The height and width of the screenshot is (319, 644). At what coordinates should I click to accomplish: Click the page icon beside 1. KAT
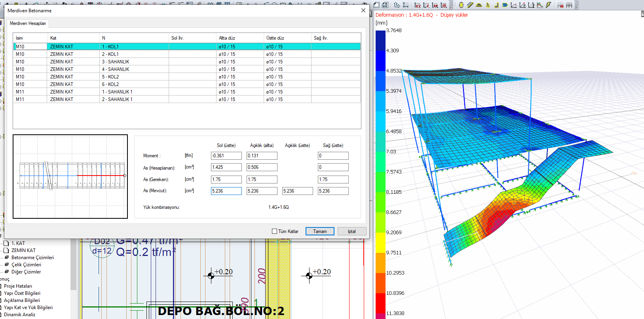[x=6, y=243]
